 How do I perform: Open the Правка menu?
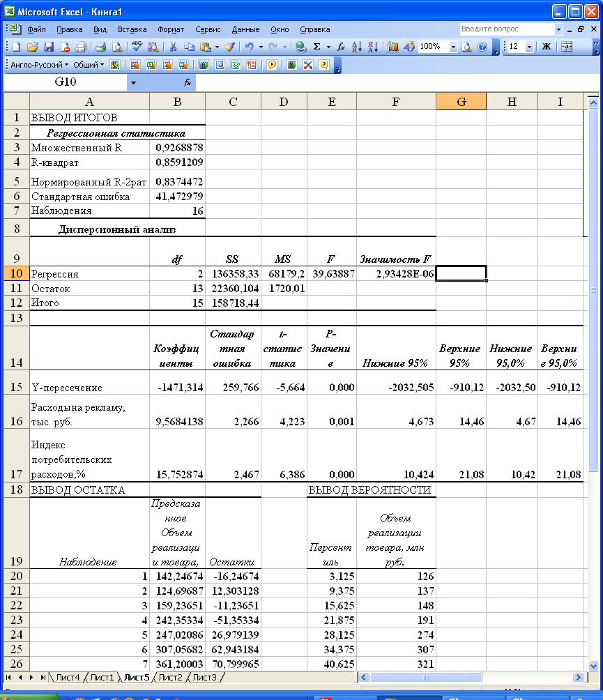tap(70, 29)
